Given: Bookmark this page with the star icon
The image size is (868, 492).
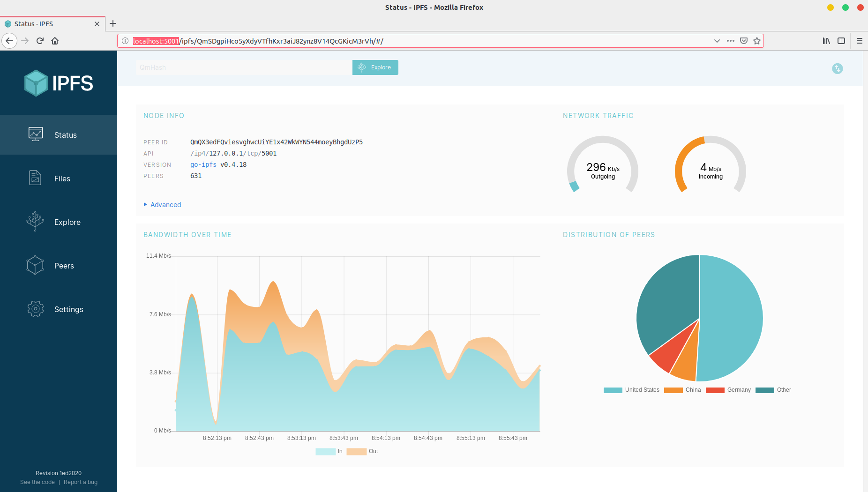Looking at the screenshot, I should pos(756,41).
